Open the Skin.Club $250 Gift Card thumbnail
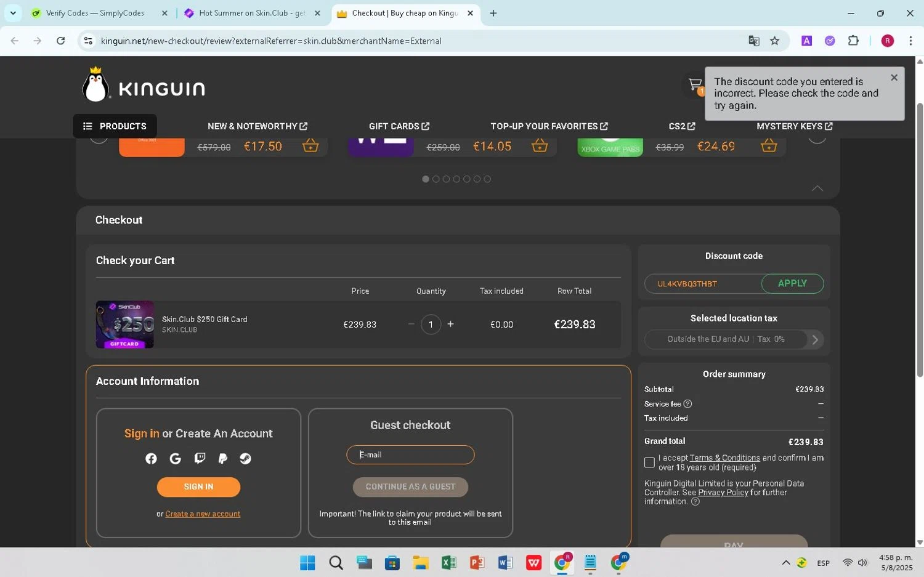 pos(125,325)
